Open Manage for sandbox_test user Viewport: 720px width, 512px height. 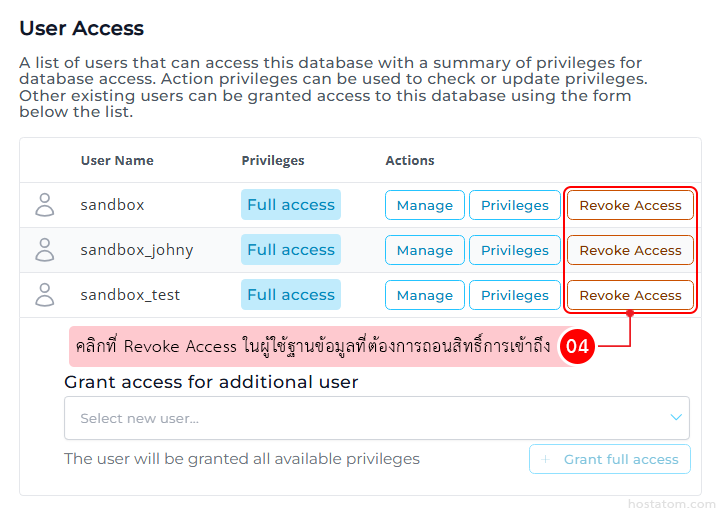[424, 295]
